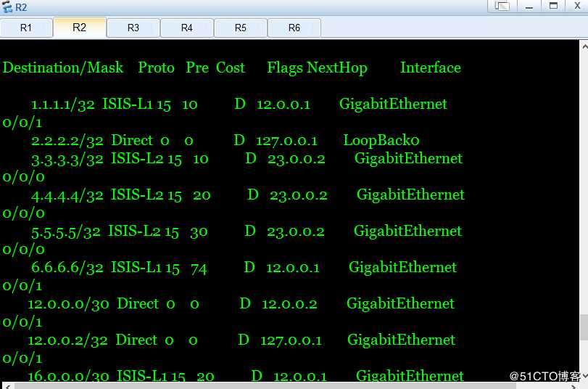Click ISIS-L2 in the 4.4.4.4/32 row
Screen dimensions: 588x389
pos(137,195)
